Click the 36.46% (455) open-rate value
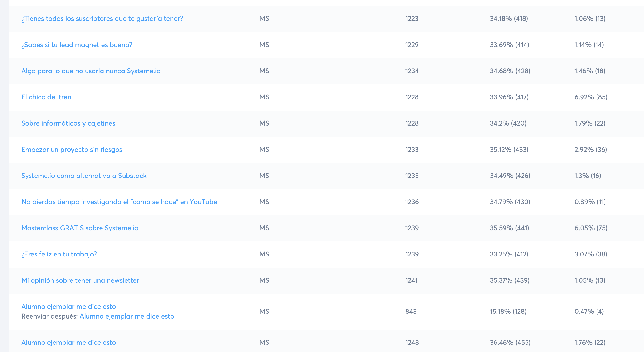 tap(510, 343)
